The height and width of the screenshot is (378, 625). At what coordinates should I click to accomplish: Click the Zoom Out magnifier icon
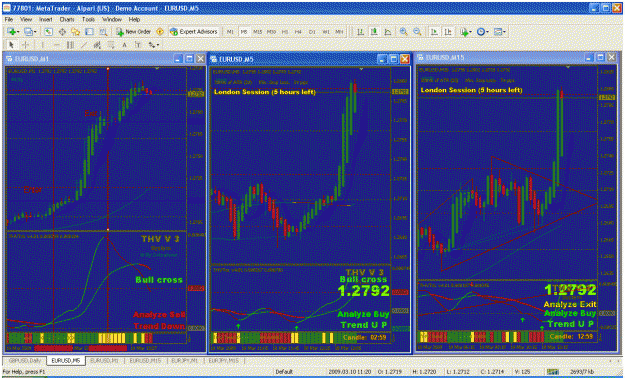coord(417,32)
